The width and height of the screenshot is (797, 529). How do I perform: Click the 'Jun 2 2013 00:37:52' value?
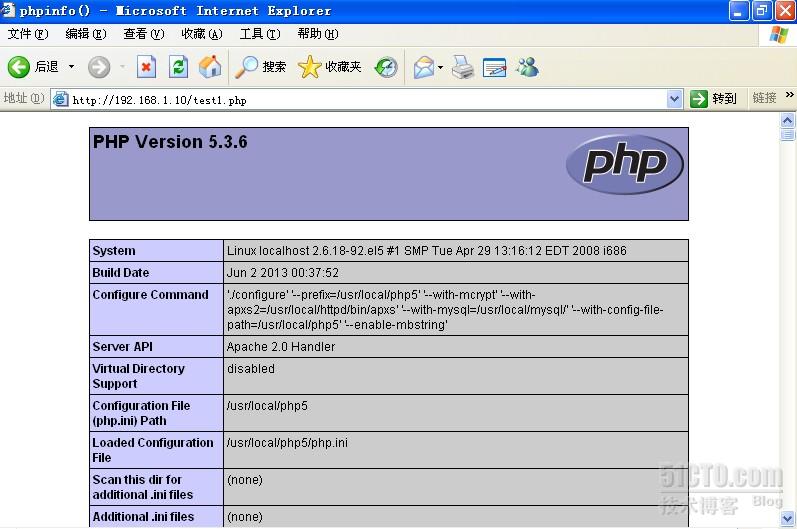pyautogui.click(x=283, y=273)
